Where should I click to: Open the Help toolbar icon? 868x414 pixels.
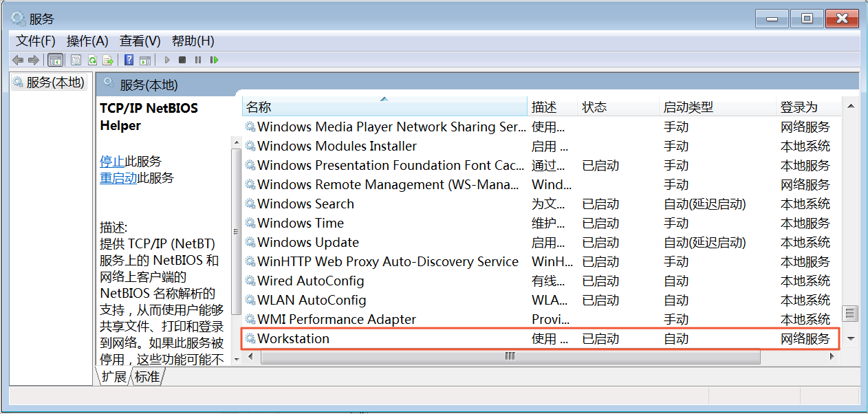(x=129, y=60)
